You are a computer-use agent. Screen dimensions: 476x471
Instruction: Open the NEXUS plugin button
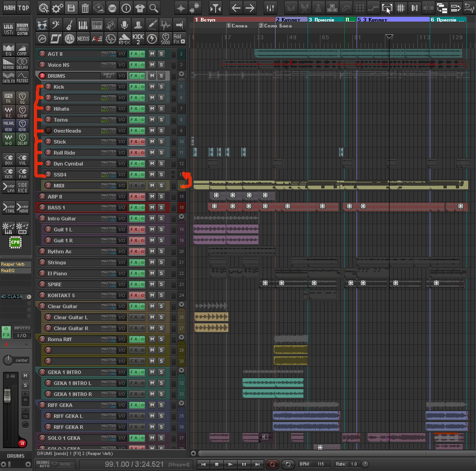(x=83, y=39)
